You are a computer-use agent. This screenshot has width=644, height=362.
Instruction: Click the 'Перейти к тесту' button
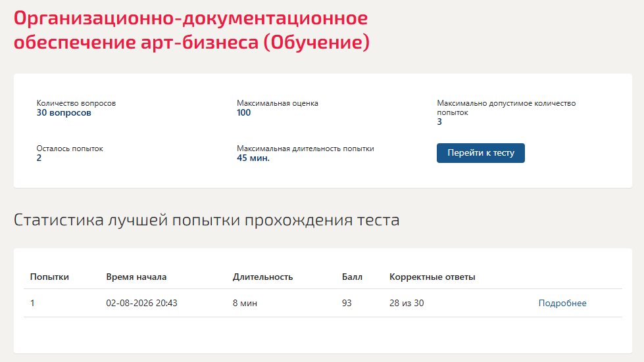[x=481, y=153]
